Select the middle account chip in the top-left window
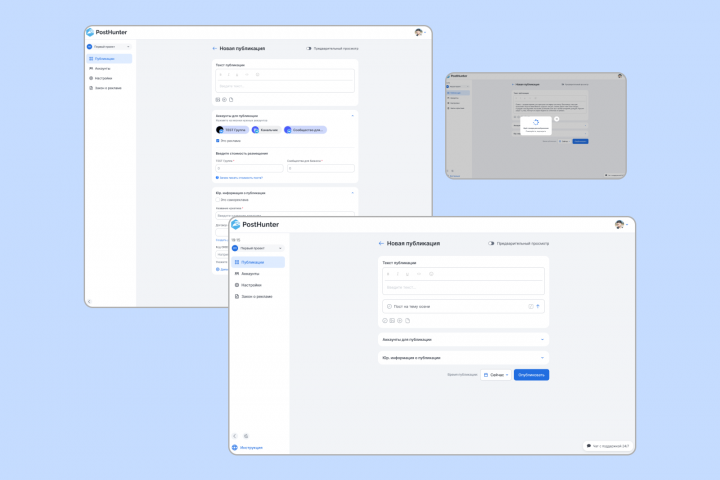This screenshot has width=720, height=480. pos(266,130)
